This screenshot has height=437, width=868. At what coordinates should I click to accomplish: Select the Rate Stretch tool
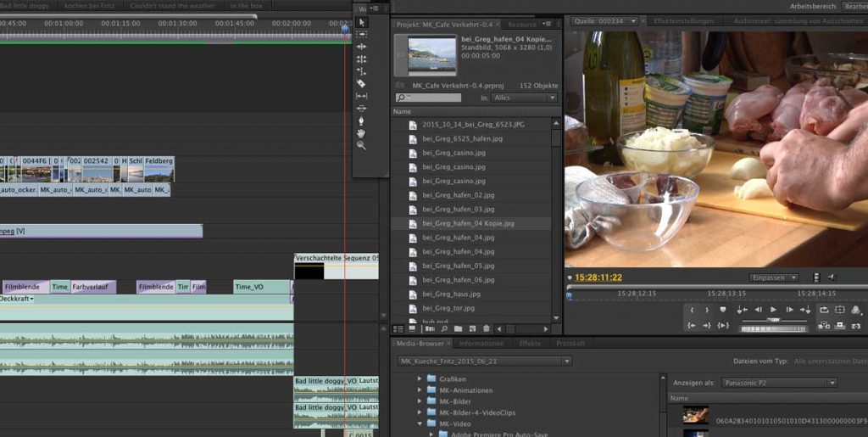tap(361, 71)
